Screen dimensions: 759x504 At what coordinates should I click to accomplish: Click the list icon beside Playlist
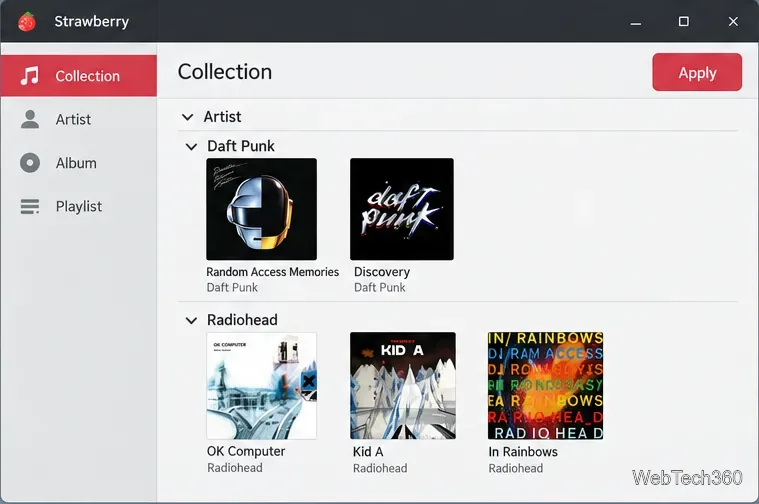(x=30, y=206)
